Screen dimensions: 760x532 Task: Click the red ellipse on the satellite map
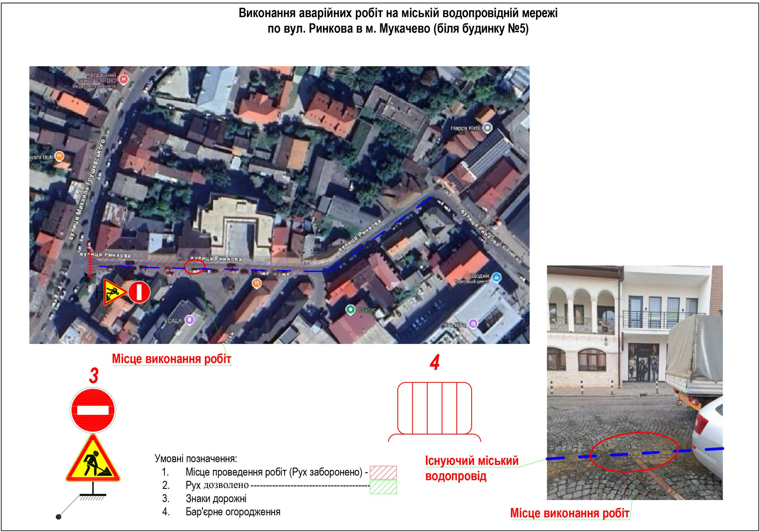point(195,267)
